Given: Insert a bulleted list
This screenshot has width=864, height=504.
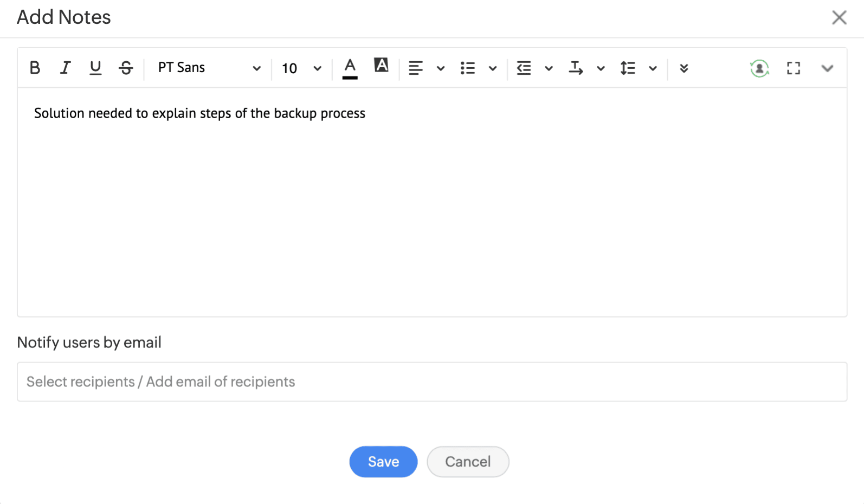Looking at the screenshot, I should 468,68.
